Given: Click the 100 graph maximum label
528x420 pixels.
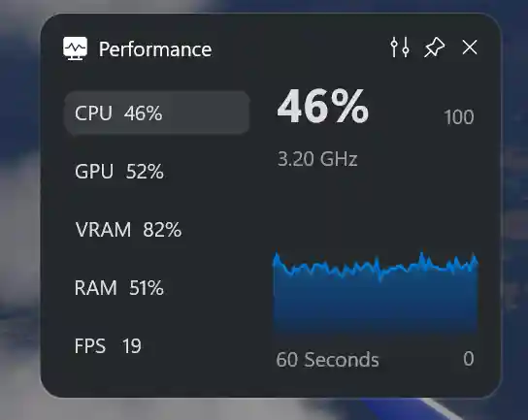Looking at the screenshot, I should 459,117.
